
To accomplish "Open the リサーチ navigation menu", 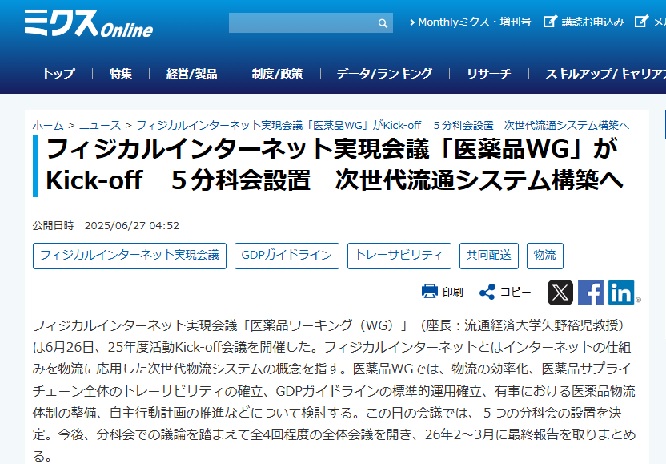I will pyautogui.click(x=489, y=74).
